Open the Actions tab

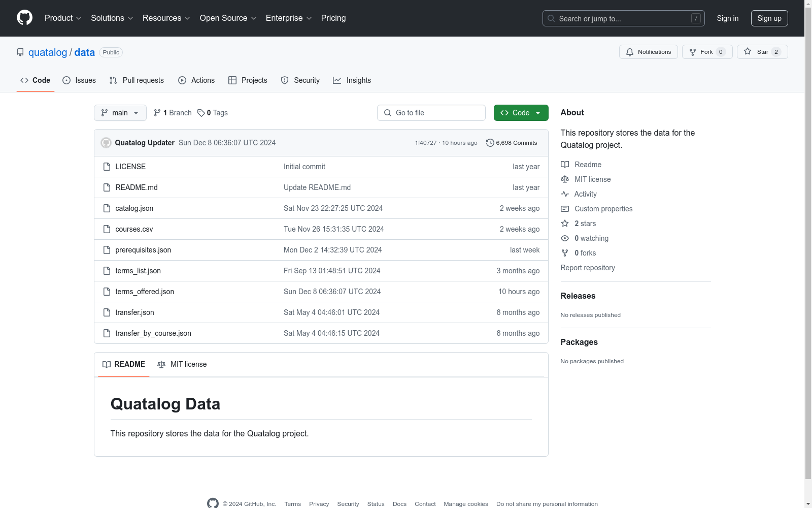(196, 80)
